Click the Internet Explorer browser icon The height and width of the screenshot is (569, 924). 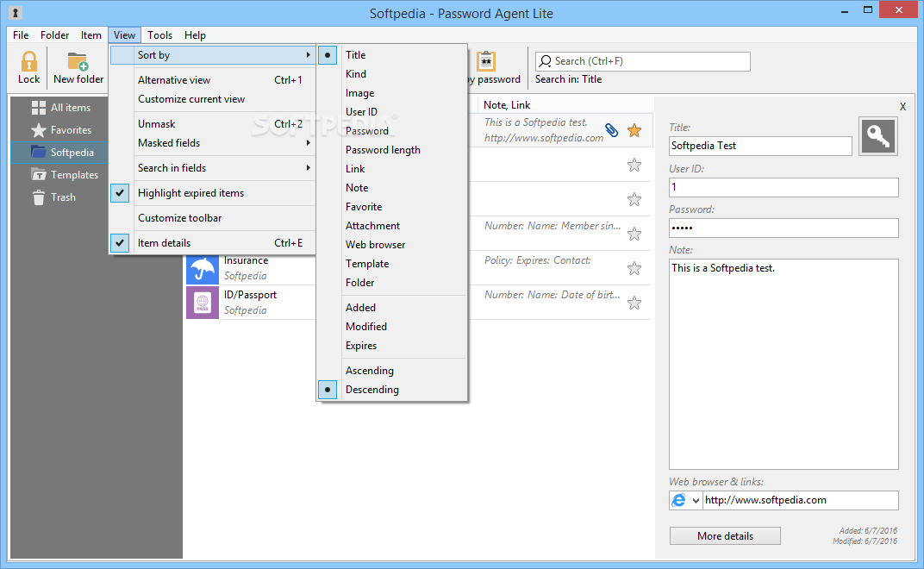coord(679,500)
